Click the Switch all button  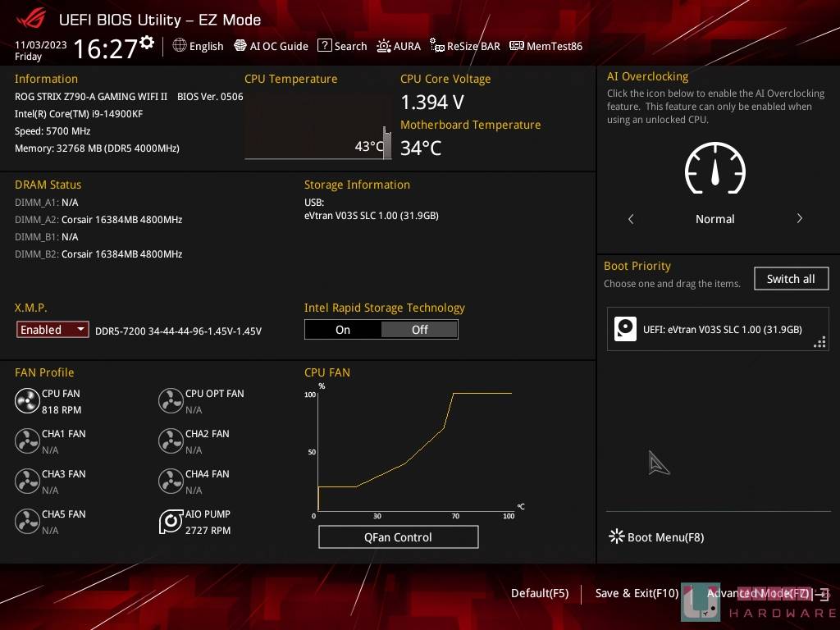[791, 279]
